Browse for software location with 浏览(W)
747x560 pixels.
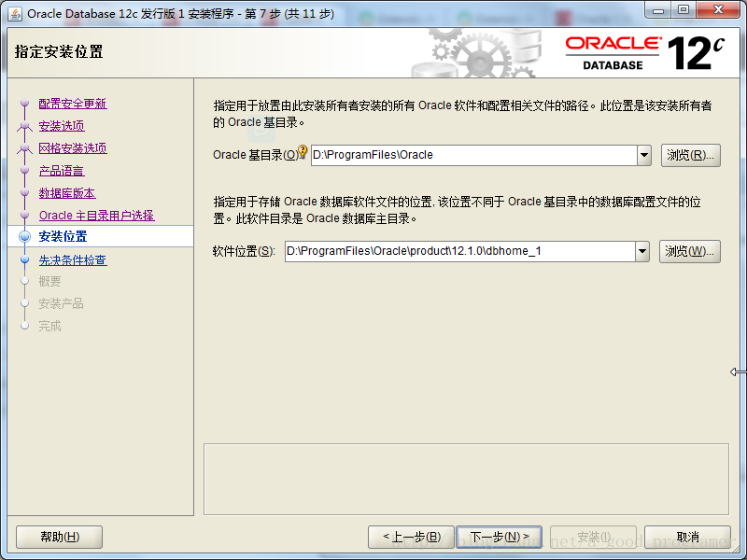[689, 251]
